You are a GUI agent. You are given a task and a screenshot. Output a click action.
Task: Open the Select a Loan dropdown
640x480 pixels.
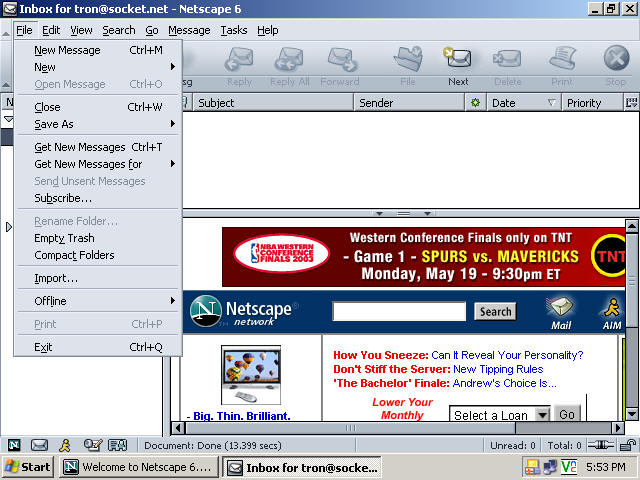point(542,415)
